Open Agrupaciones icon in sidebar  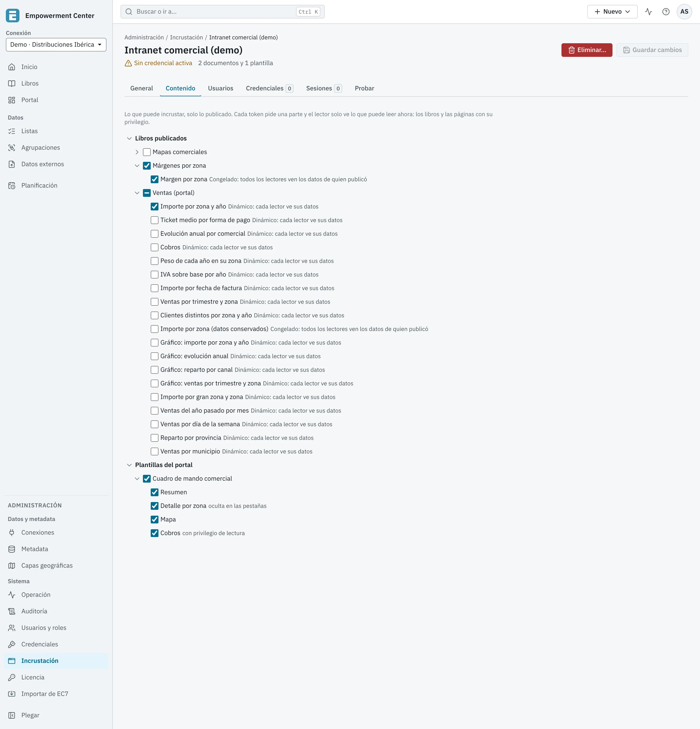tap(12, 148)
